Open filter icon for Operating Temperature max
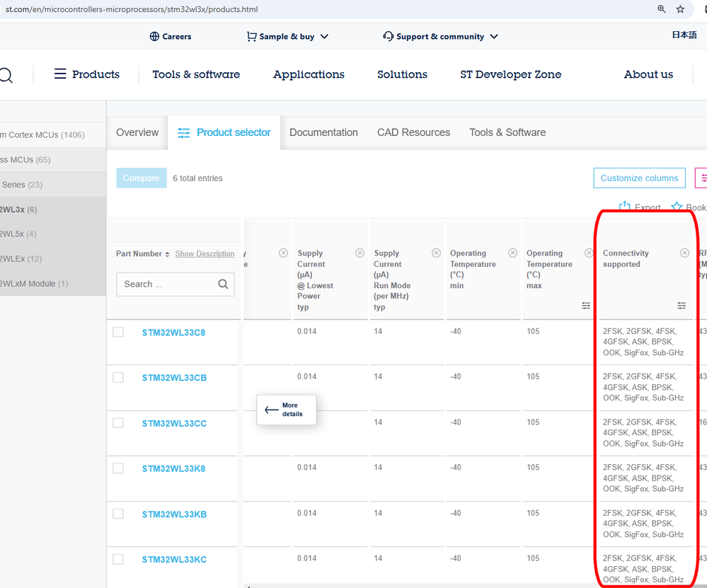Viewport: 707px width, 588px height. pos(586,306)
